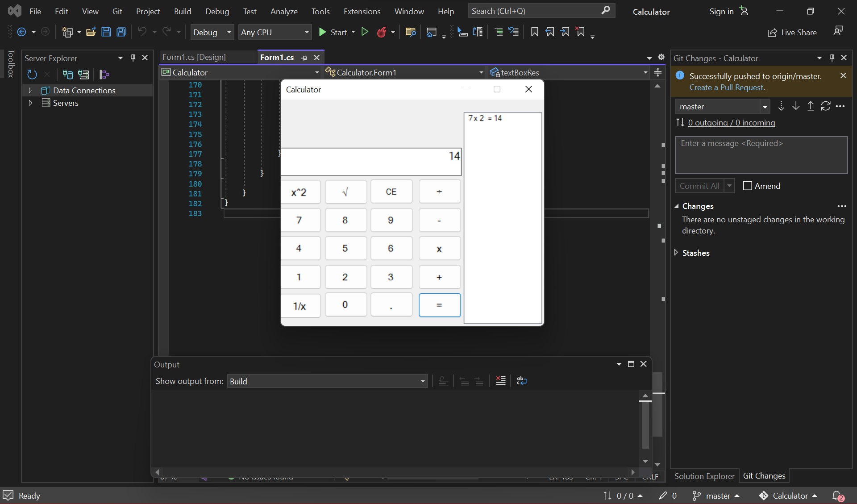Refresh the Server Explorer

[32, 74]
